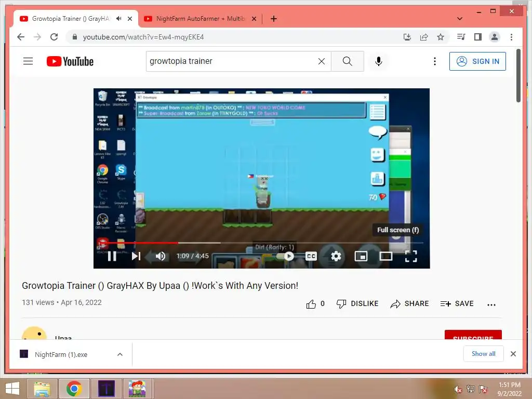Open the Chrome three-dot menu
The height and width of the screenshot is (399, 532).
(511, 37)
